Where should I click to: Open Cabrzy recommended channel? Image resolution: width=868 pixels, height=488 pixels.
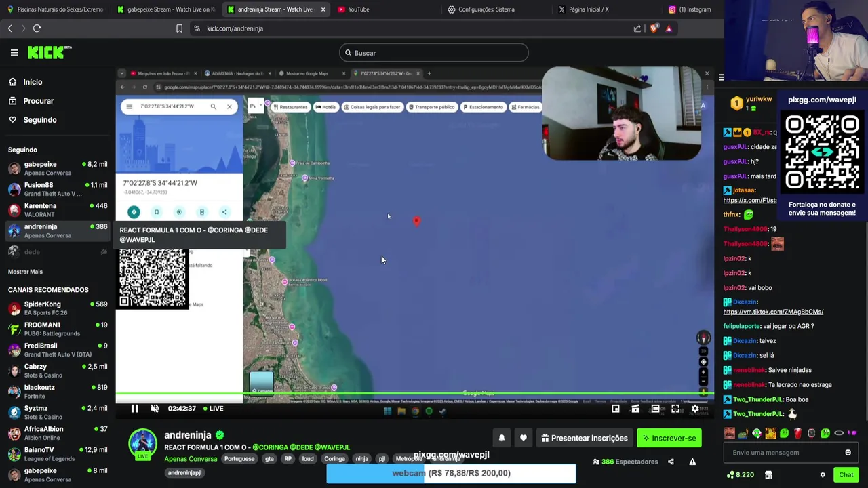58,371
